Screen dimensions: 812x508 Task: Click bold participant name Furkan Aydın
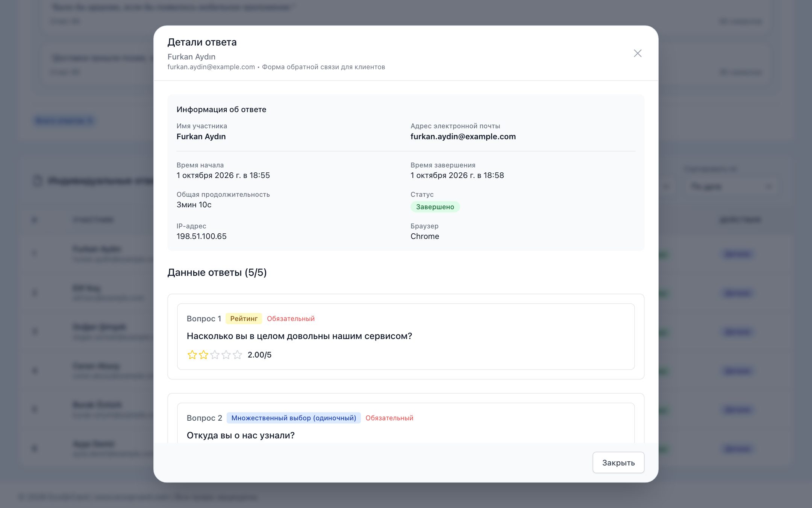pos(201,137)
